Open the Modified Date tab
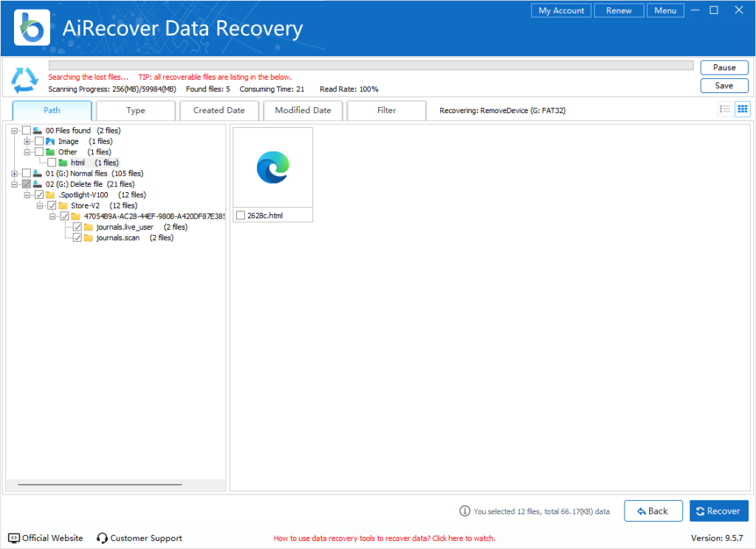 click(x=303, y=111)
